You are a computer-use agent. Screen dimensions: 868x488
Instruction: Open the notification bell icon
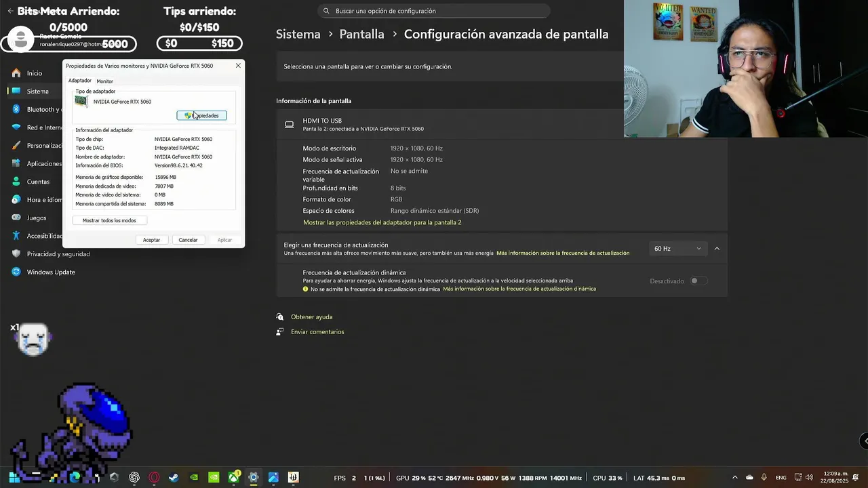pos(856,478)
